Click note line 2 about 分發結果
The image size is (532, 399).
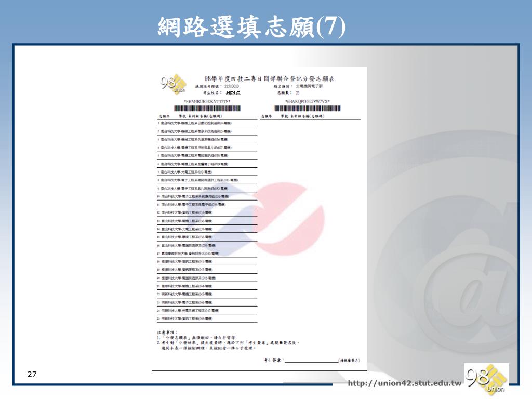(x=228, y=345)
